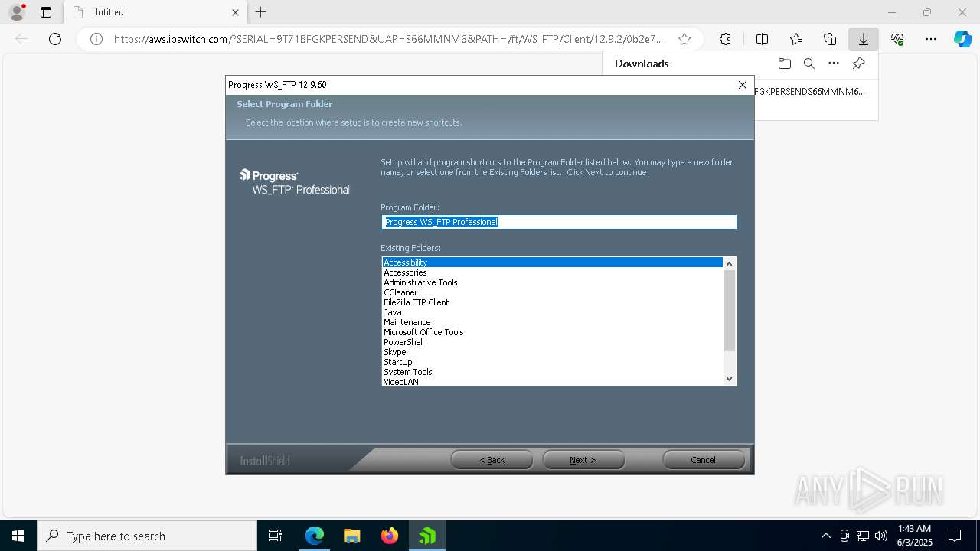Pin the Downloads panel

pyautogui.click(x=859, y=64)
